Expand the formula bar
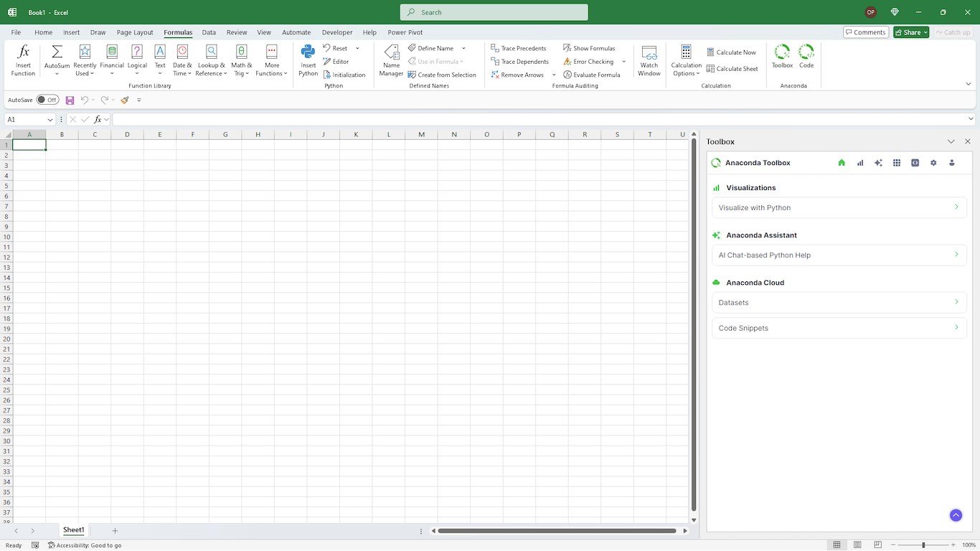 click(971, 119)
